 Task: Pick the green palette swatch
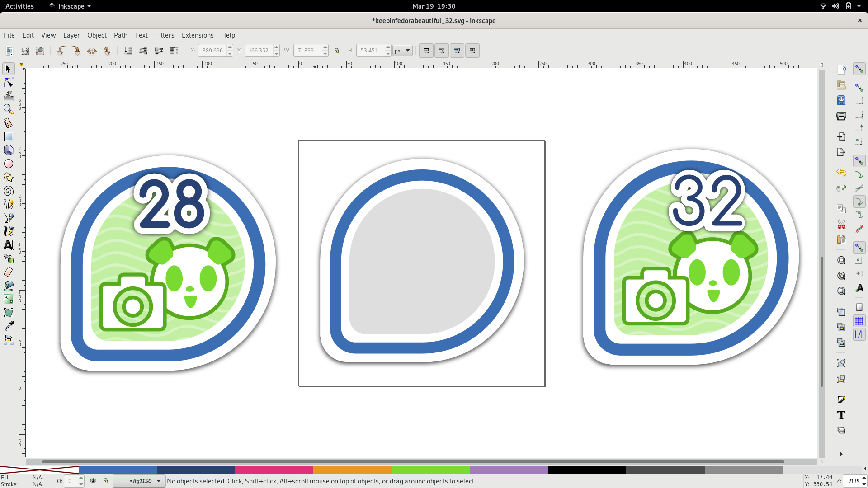coord(430,470)
